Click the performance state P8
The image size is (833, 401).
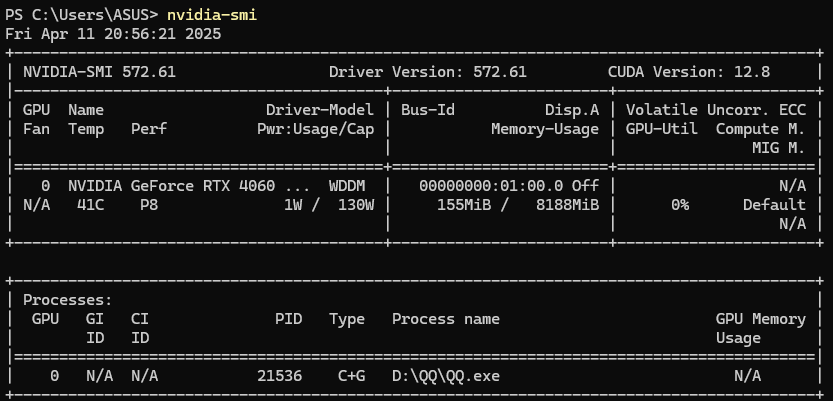click(x=149, y=205)
